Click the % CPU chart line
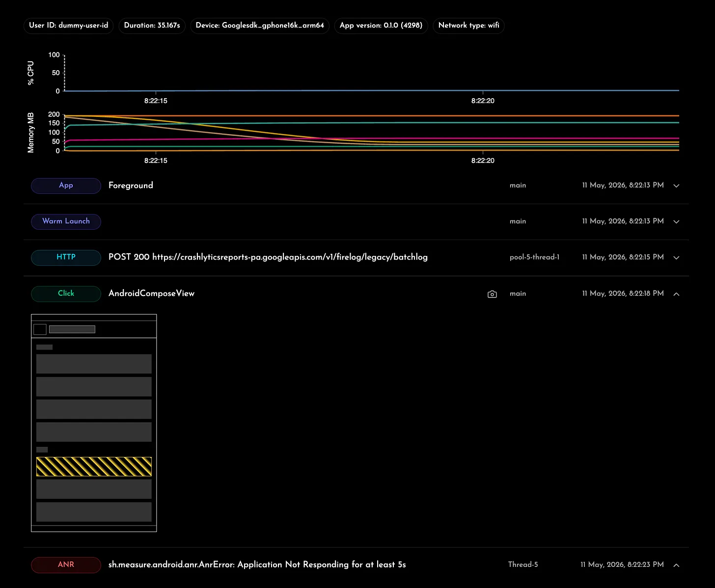The width and height of the screenshot is (715, 588). point(372,90)
